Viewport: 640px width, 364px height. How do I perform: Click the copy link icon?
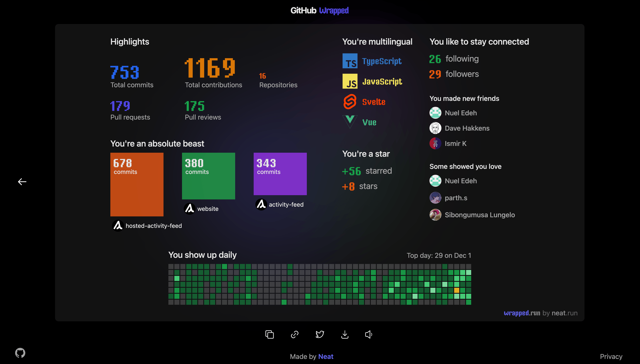point(295,334)
